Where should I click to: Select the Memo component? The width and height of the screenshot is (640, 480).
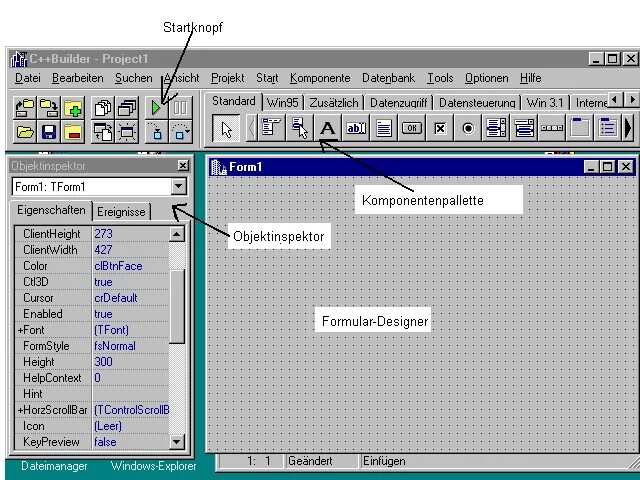(384, 129)
